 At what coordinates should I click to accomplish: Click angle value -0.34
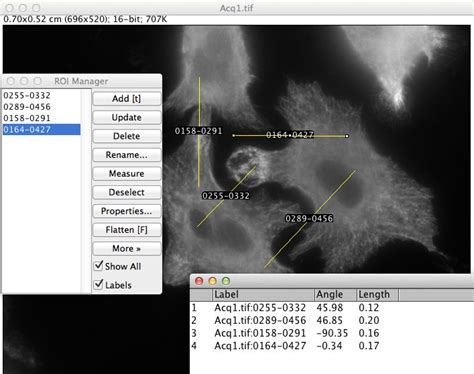tap(329, 345)
